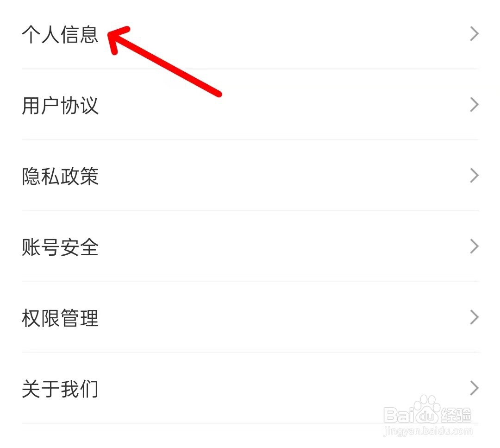Click the Baidu paw logo watermark
Screen dimensions: 500x448
click(427, 410)
